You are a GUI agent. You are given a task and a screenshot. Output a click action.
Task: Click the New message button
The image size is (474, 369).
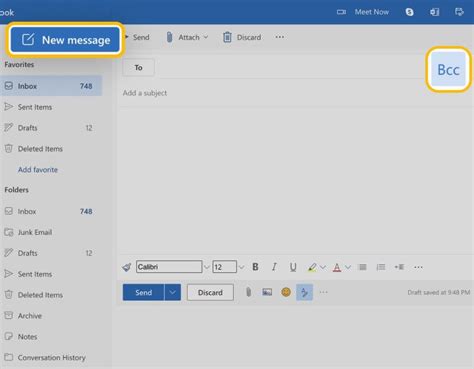click(65, 40)
